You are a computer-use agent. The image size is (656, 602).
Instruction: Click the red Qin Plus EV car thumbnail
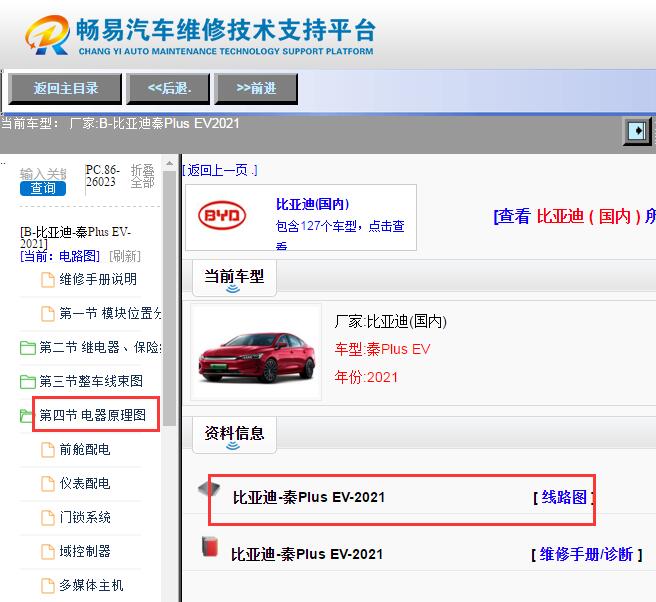point(256,352)
